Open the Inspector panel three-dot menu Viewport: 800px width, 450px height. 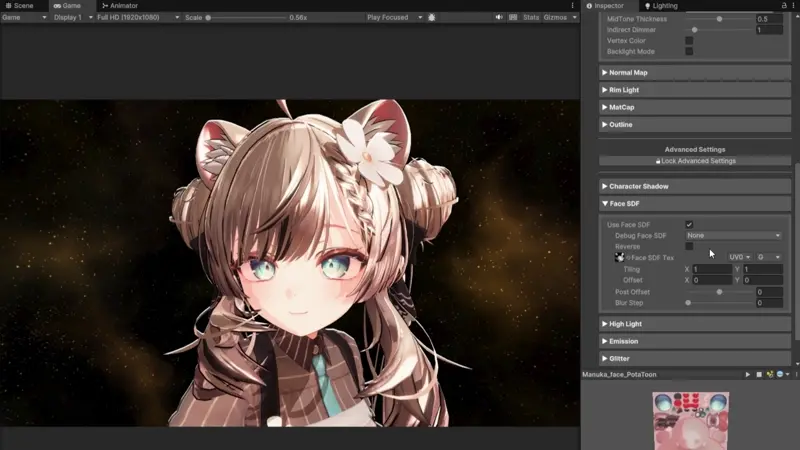(x=795, y=6)
